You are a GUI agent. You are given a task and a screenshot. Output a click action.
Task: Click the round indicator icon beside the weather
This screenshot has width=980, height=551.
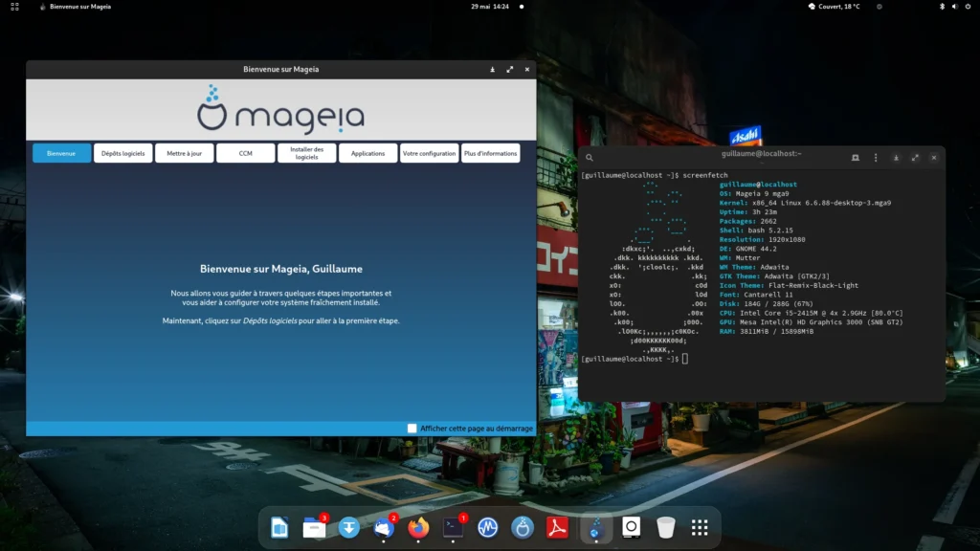(880, 7)
